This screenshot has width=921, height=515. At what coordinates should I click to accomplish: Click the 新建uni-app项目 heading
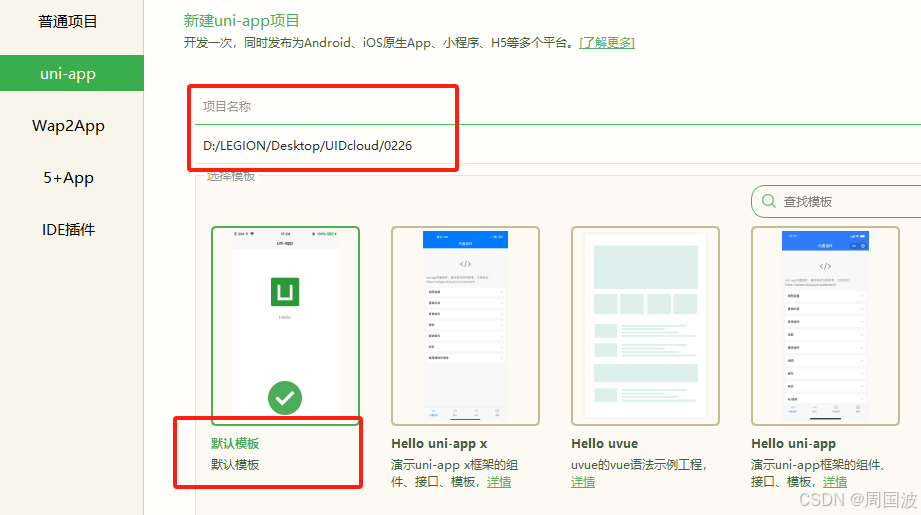click(x=241, y=21)
